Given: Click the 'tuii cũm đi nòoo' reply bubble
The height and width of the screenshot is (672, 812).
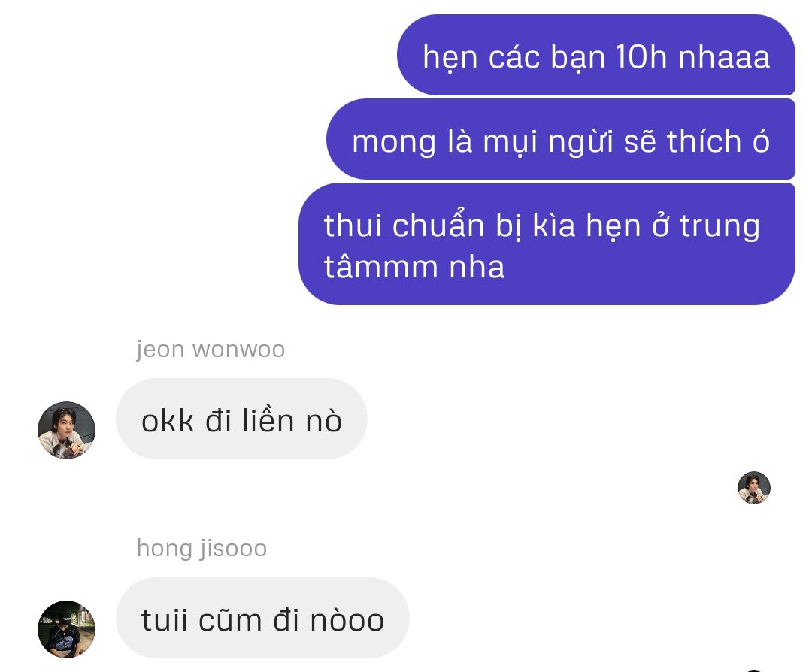Looking at the screenshot, I should coord(262,618).
